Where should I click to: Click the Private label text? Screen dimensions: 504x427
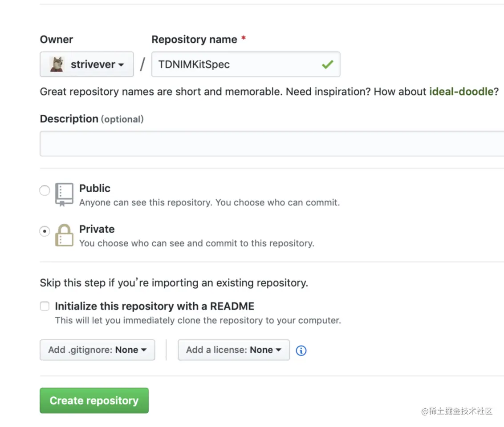click(x=97, y=229)
